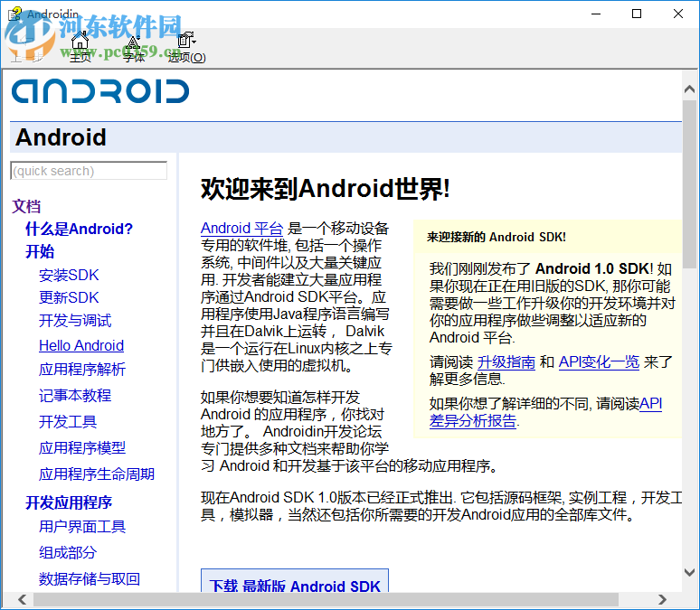Open the Hello Android sidebar link
This screenshot has height=610, width=700.
81,345
